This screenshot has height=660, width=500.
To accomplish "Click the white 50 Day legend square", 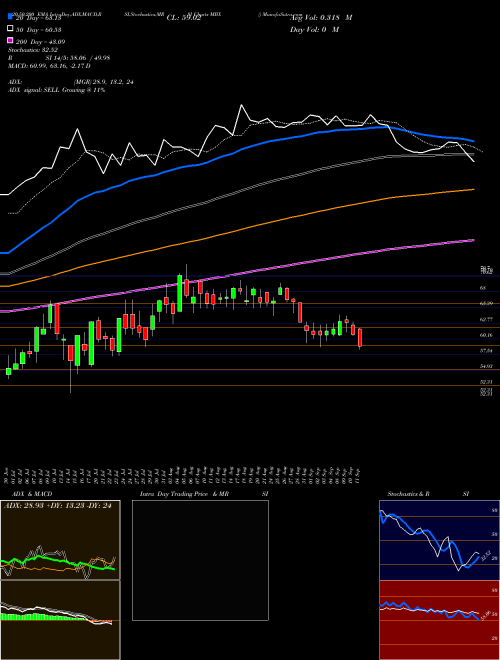I will [x=11, y=29].
